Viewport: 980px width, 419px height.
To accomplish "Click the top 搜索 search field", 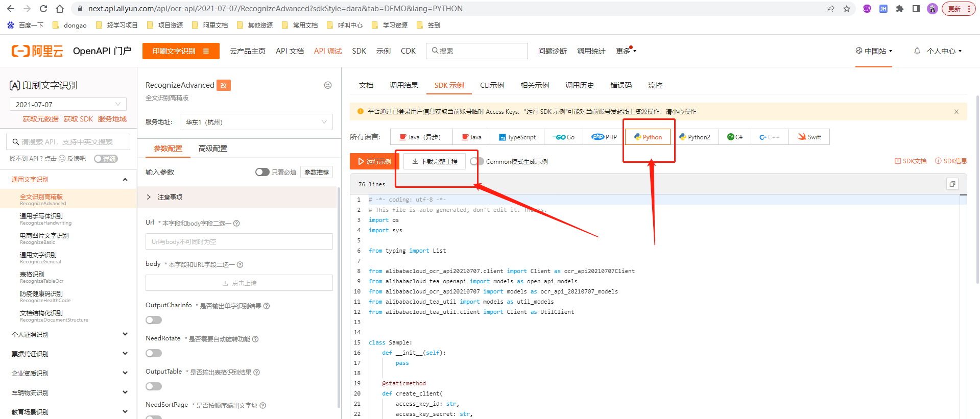I will (477, 51).
